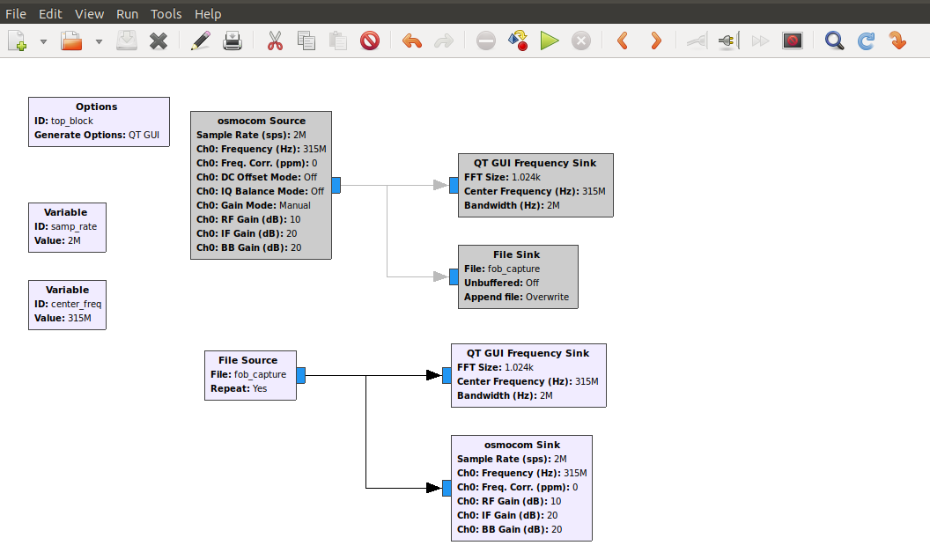Image resolution: width=930 pixels, height=560 pixels.
Task: Click the orange curved arrow toolbar icon
Action: [x=897, y=41]
